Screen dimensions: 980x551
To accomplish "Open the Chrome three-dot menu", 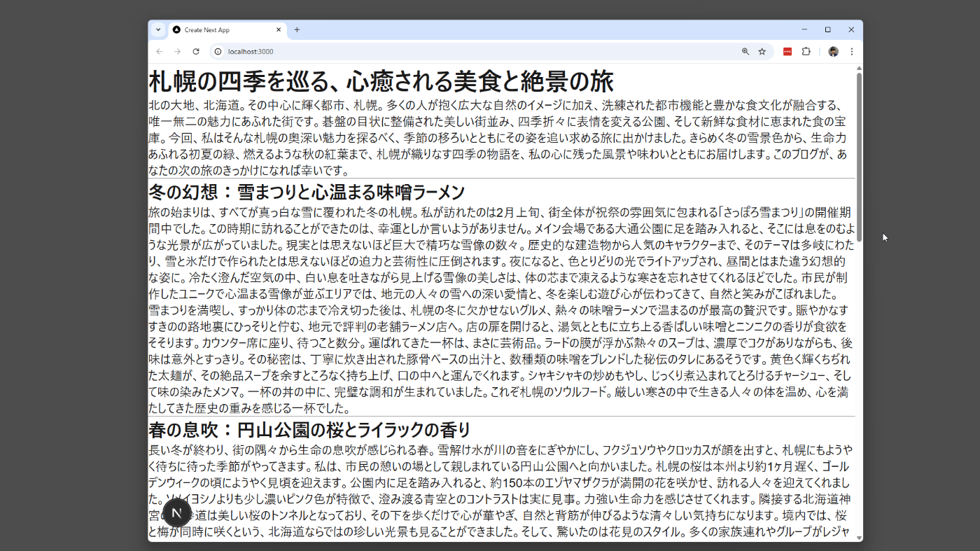I will click(851, 51).
